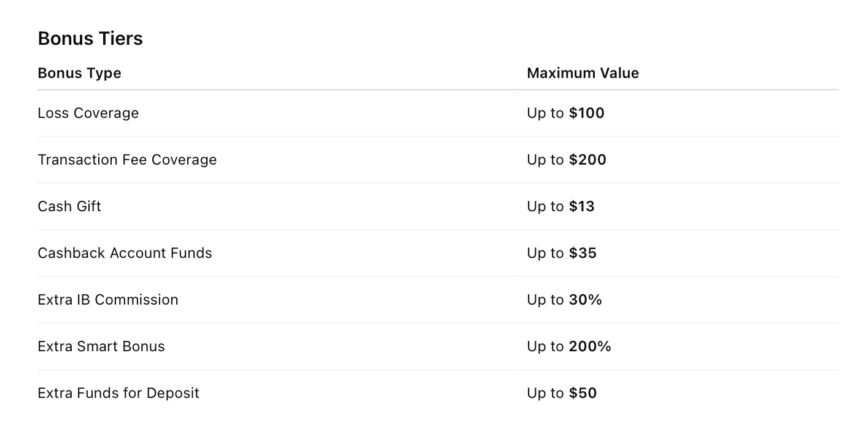Select the 30% IB Commission value
The height and width of the screenshot is (436, 868).
tap(586, 300)
